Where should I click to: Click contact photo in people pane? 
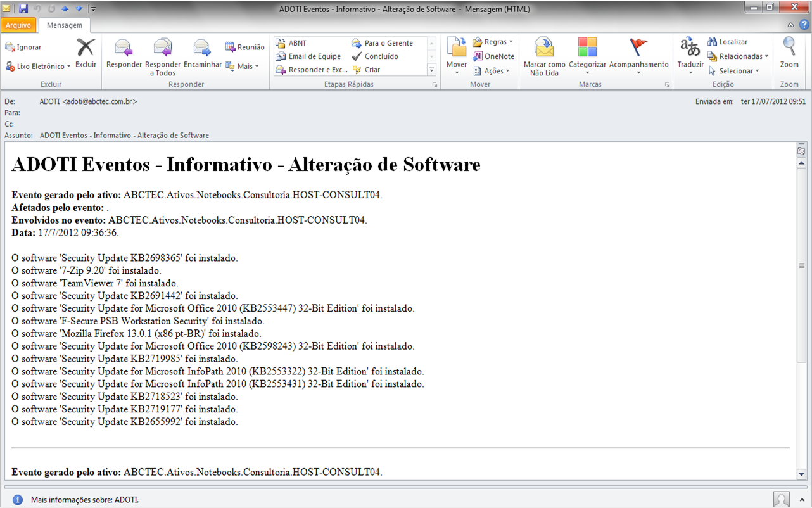782,499
